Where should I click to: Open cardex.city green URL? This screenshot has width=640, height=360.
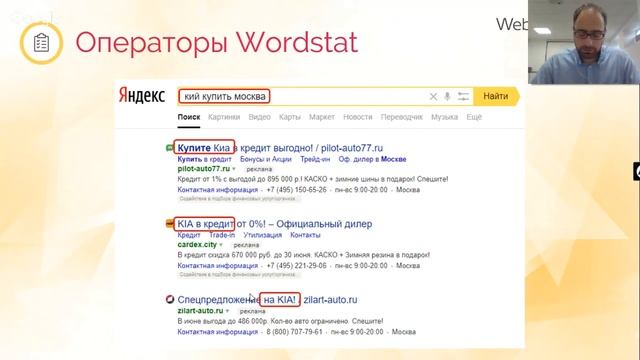point(197,244)
